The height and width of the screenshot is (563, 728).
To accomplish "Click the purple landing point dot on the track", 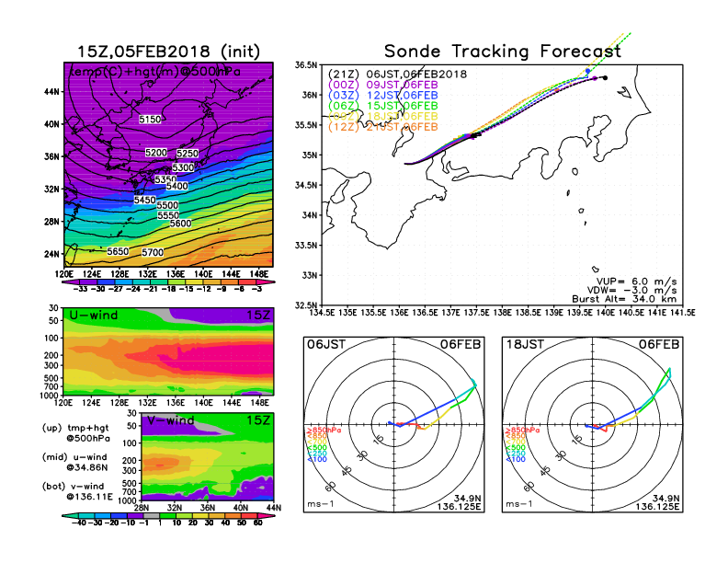I will [x=596, y=78].
